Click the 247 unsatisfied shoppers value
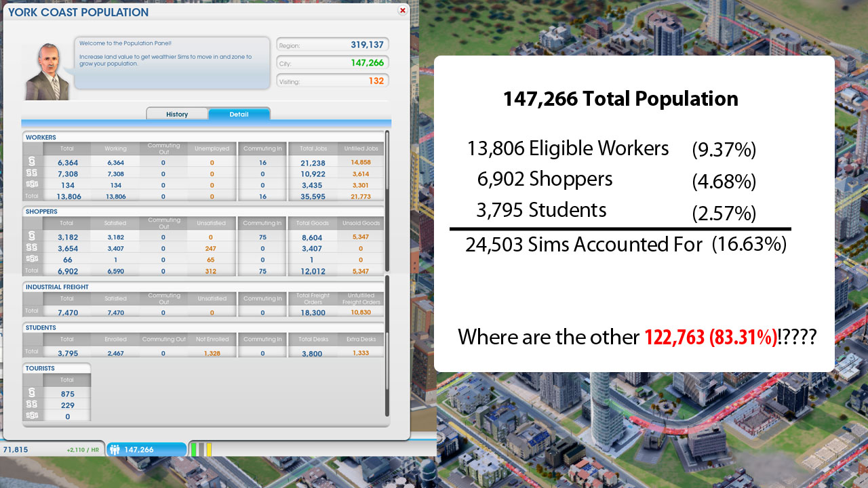Viewport: 868px width, 488px height. point(212,249)
